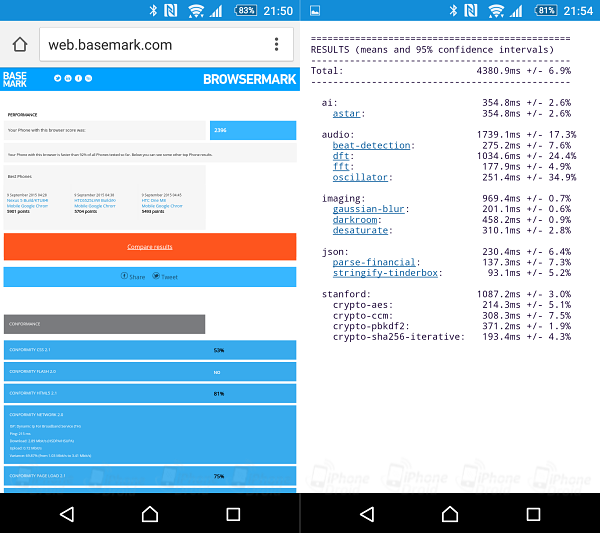Click the Basemark logo in header

pyautogui.click(x=15, y=79)
